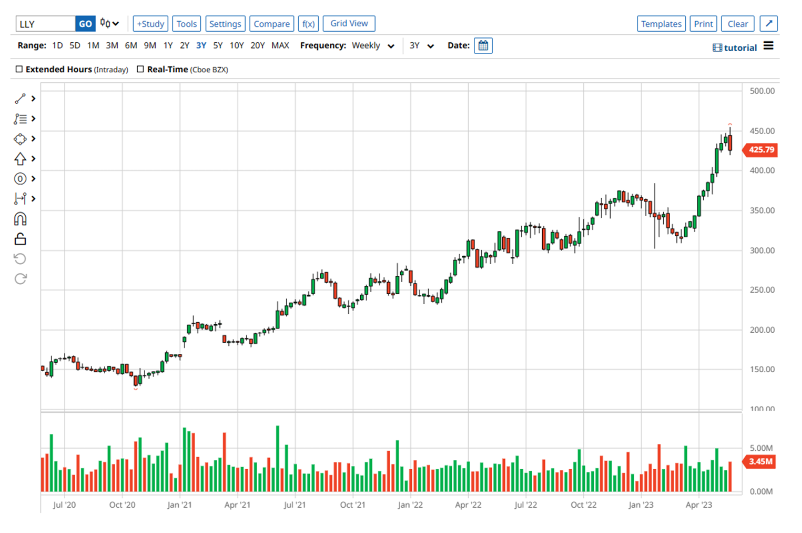Switch range to MAX
802x533 pixels.
click(280, 45)
